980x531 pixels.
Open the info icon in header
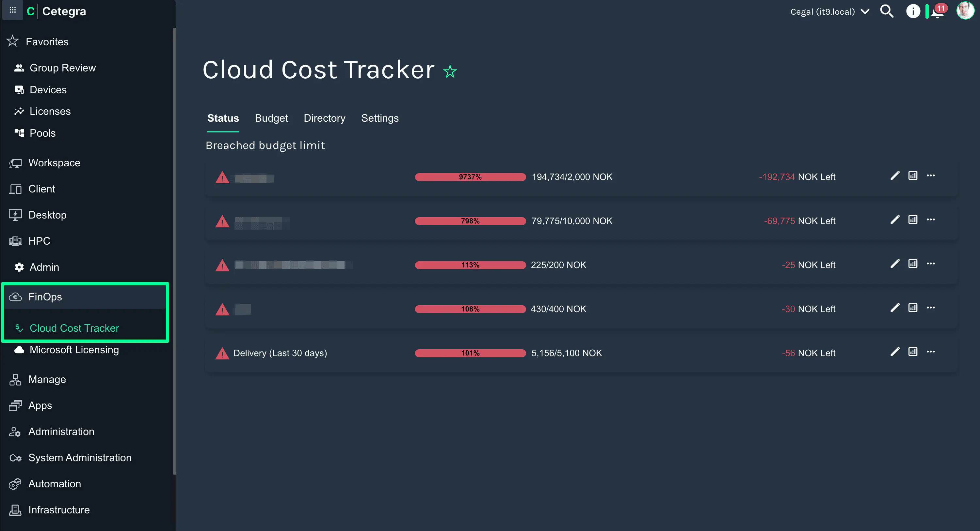click(x=913, y=11)
